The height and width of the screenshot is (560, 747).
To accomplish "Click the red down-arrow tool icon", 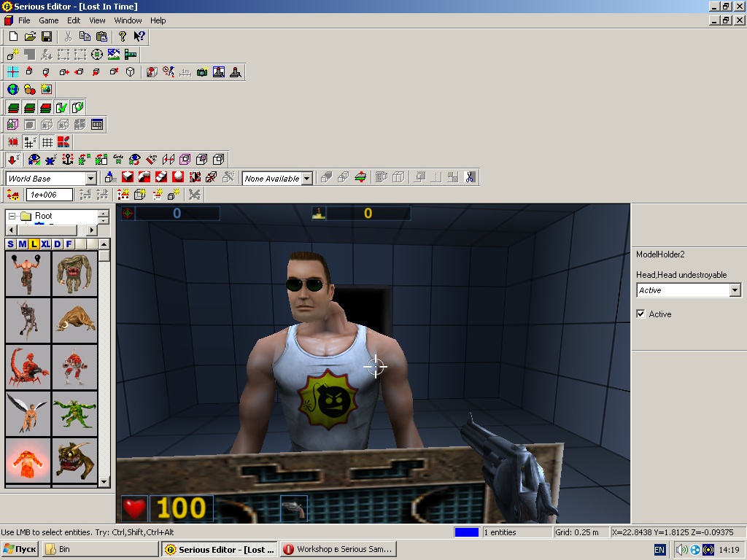I will point(13,159).
